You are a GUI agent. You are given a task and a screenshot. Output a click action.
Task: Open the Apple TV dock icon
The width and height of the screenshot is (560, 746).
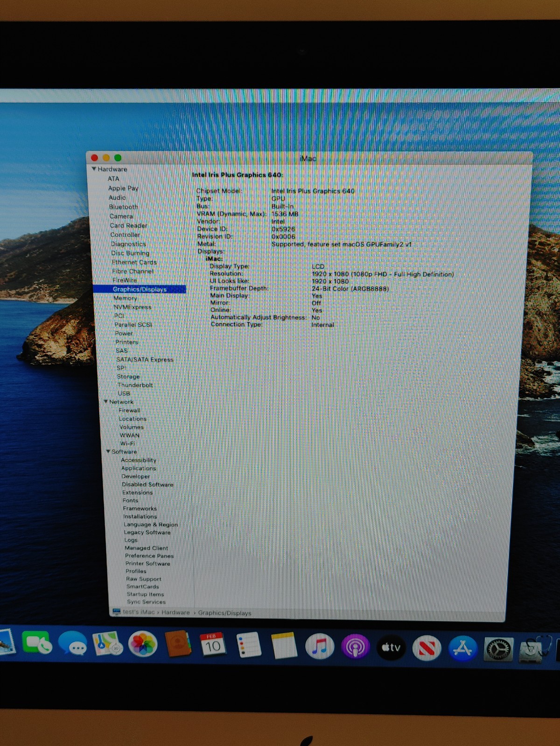point(391,648)
